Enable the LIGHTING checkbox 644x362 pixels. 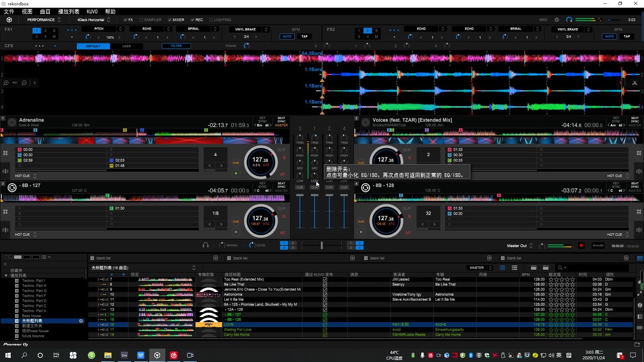pos(211,20)
